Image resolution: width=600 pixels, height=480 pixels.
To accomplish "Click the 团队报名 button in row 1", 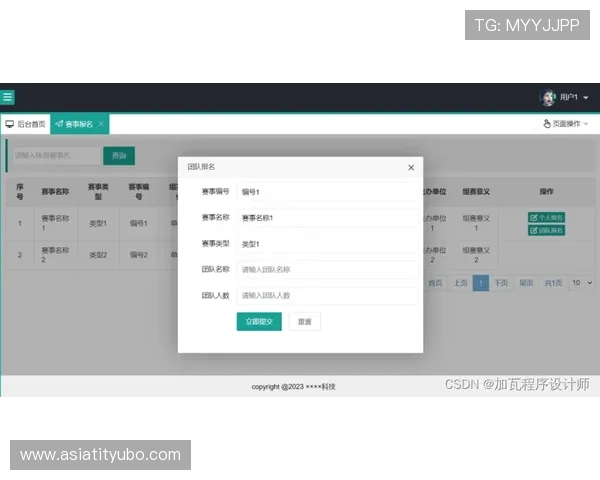I will 546,230.
